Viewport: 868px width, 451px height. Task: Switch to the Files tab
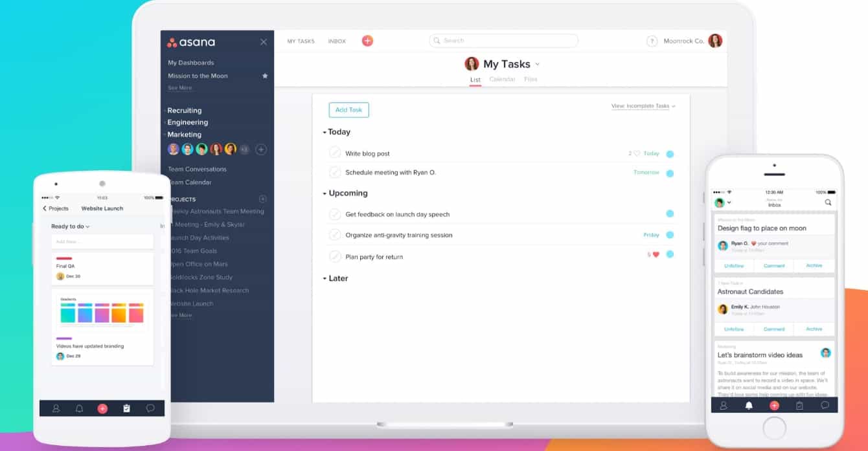coord(531,79)
